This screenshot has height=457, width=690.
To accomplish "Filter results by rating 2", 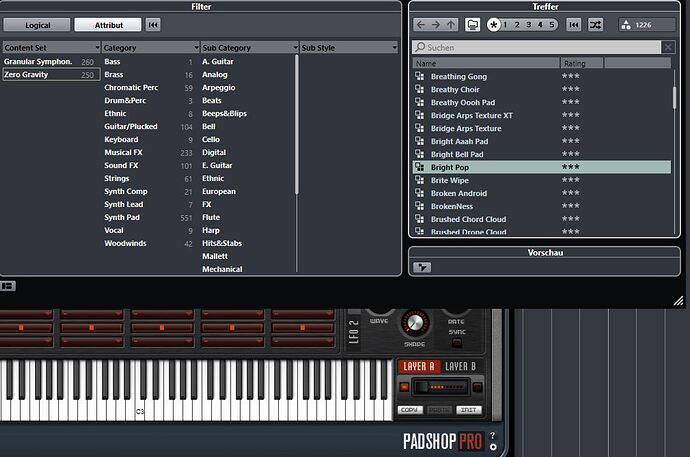I will [x=517, y=25].
